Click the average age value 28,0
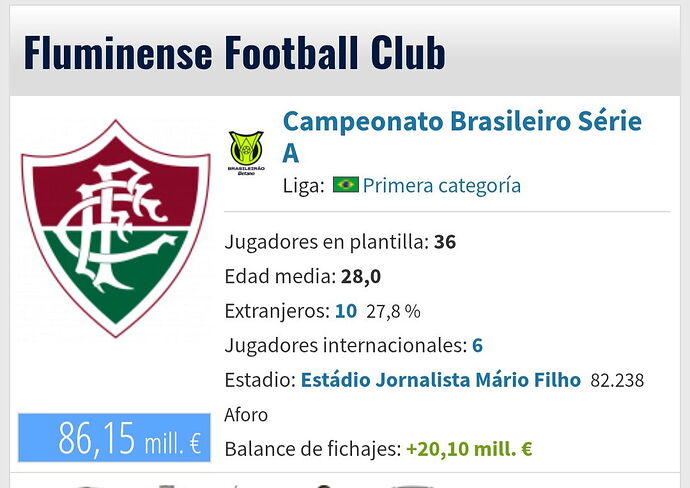The image size is (690, 488). (x=361, y=277)
